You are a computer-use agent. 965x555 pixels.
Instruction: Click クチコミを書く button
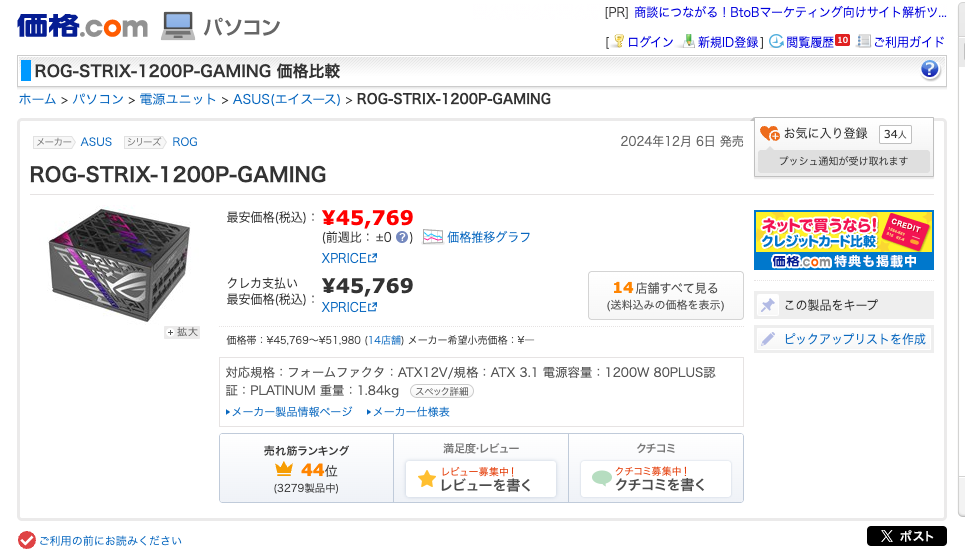655,479
